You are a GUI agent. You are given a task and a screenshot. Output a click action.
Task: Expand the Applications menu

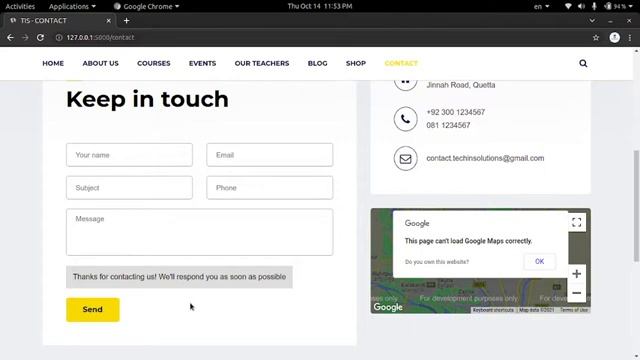pyautogui.click(x=72, y=6)
